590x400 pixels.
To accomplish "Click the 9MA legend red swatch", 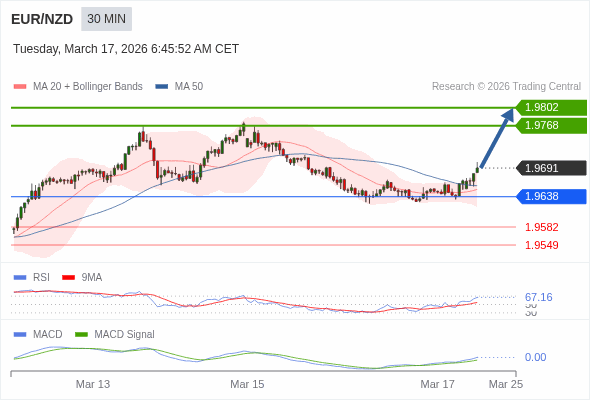I will 68,278.
